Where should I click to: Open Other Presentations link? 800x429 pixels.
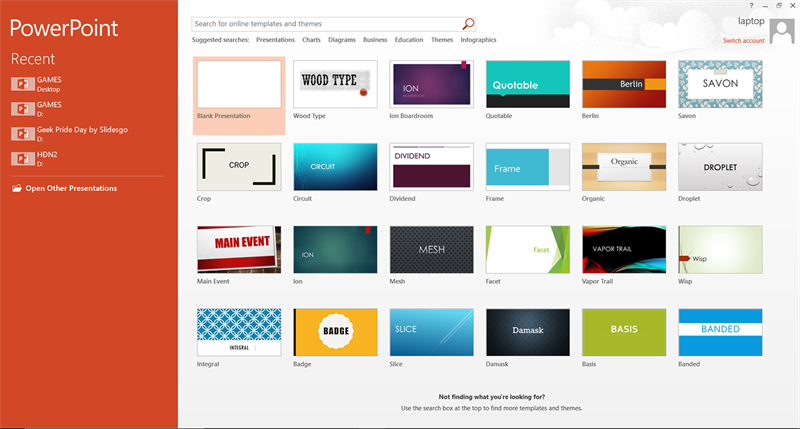tap(71, 188)
